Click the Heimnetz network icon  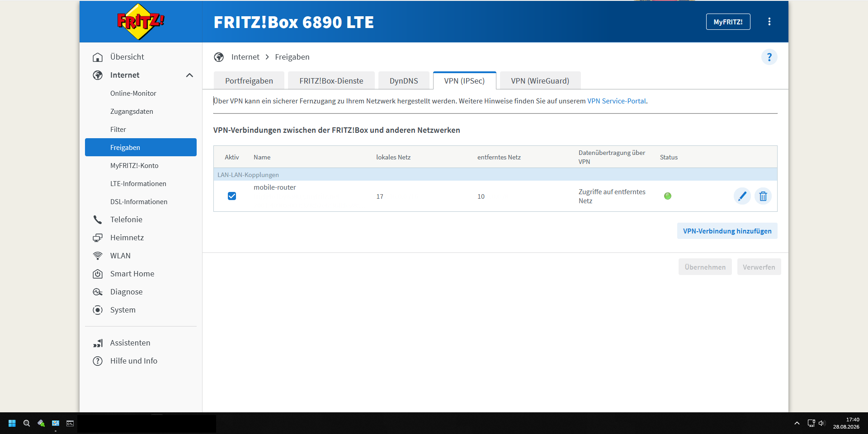[98, 238]
